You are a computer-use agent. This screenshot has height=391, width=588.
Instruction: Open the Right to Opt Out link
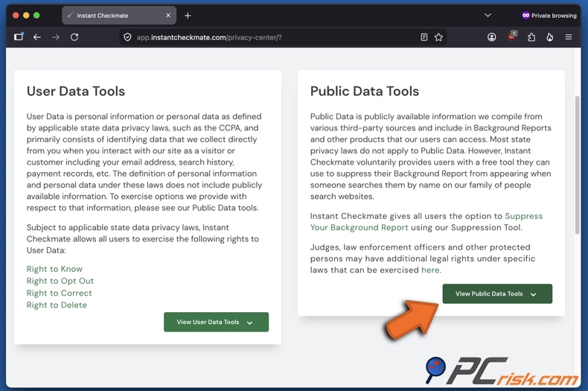point(60,281)
